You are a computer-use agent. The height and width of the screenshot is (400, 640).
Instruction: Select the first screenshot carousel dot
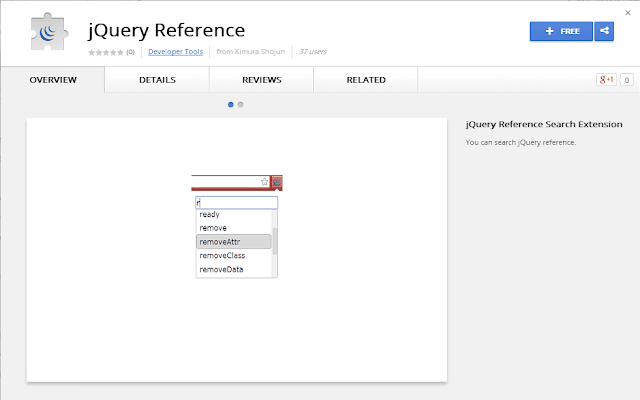(x=231, y=105)
